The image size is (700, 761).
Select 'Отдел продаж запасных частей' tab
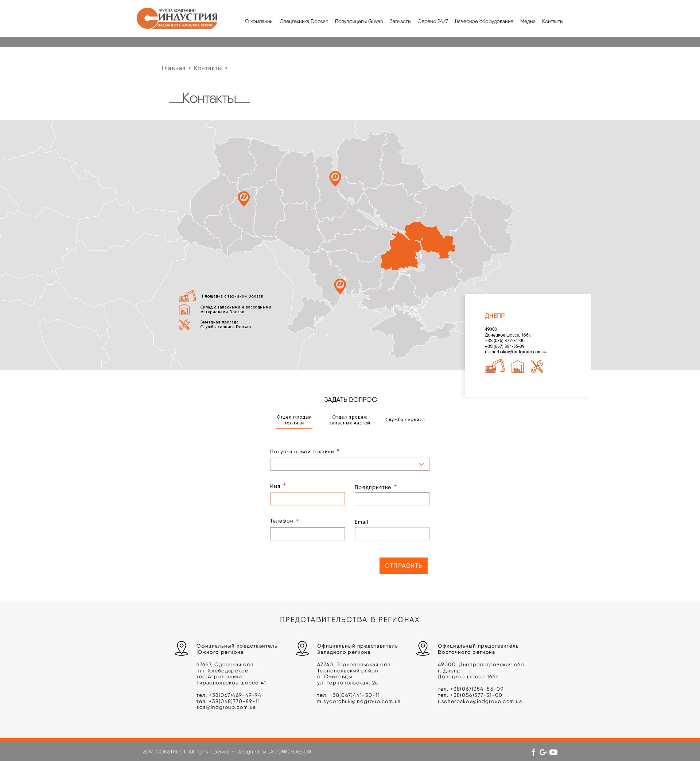349,420
